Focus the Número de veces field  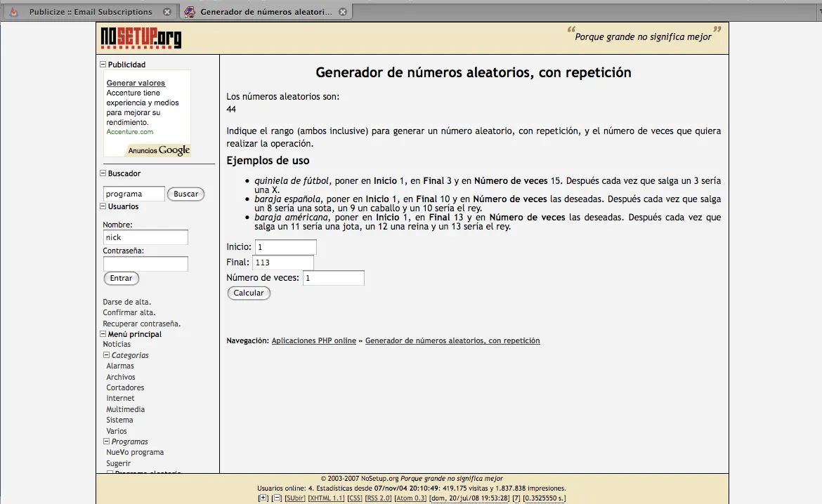click(334, 278)
